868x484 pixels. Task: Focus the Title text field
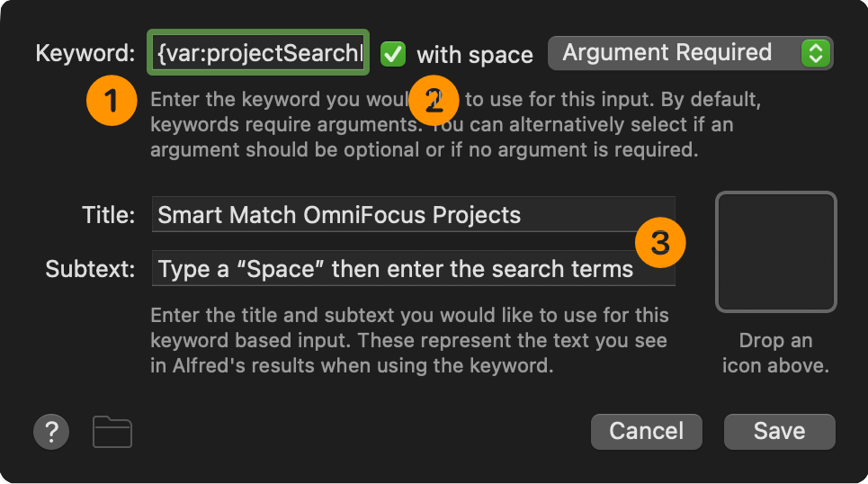pyautogui.click(x=414, y=214)
